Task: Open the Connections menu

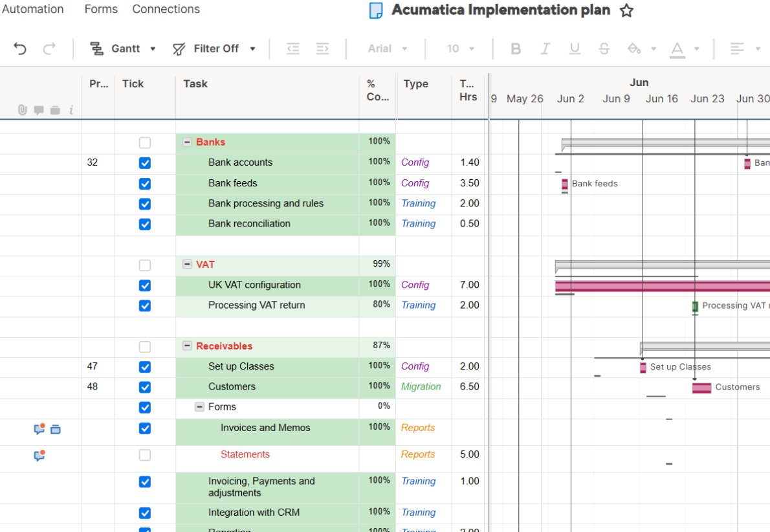Action: click(x=166, y=9)
